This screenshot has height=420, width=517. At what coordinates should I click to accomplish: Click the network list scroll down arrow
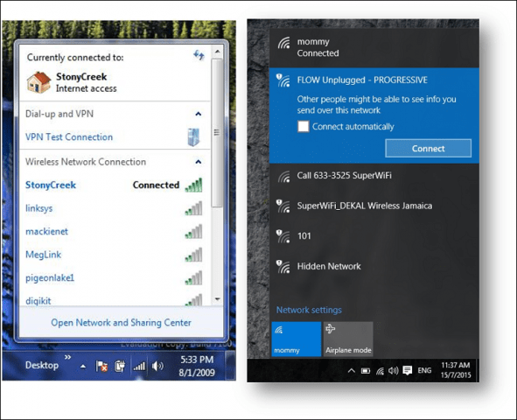click(217, 299)
